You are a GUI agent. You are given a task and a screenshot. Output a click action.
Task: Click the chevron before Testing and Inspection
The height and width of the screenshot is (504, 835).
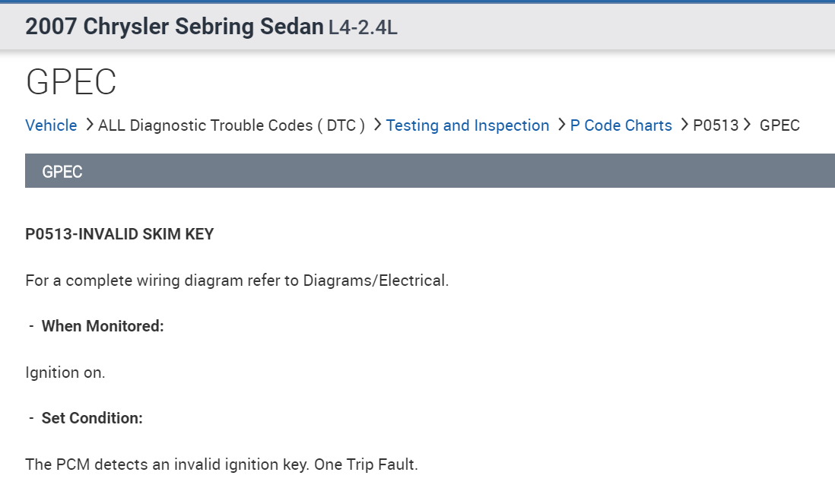coord(378,125)
